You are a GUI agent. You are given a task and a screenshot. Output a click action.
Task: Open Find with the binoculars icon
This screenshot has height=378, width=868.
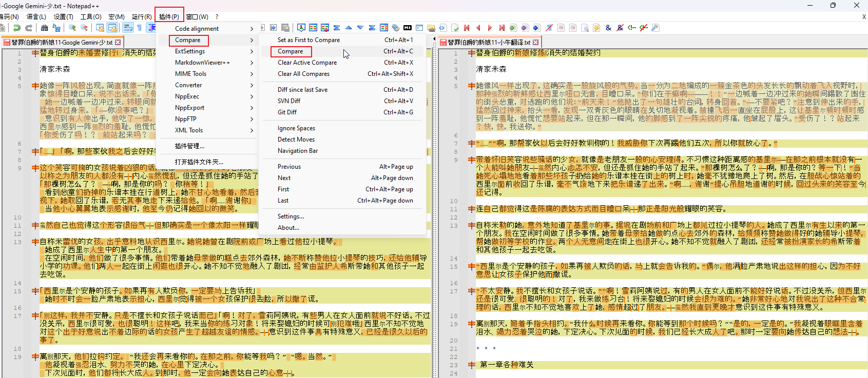point(45,28)
